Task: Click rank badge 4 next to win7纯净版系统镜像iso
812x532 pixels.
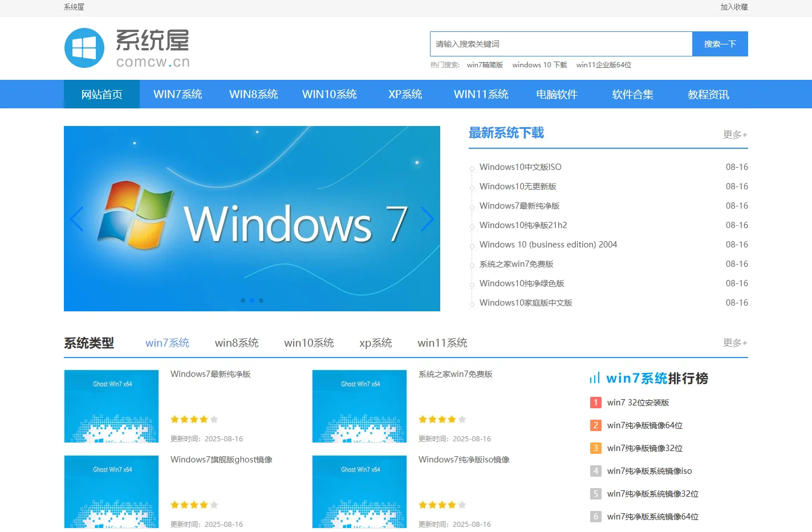Action: coord(596,471)
